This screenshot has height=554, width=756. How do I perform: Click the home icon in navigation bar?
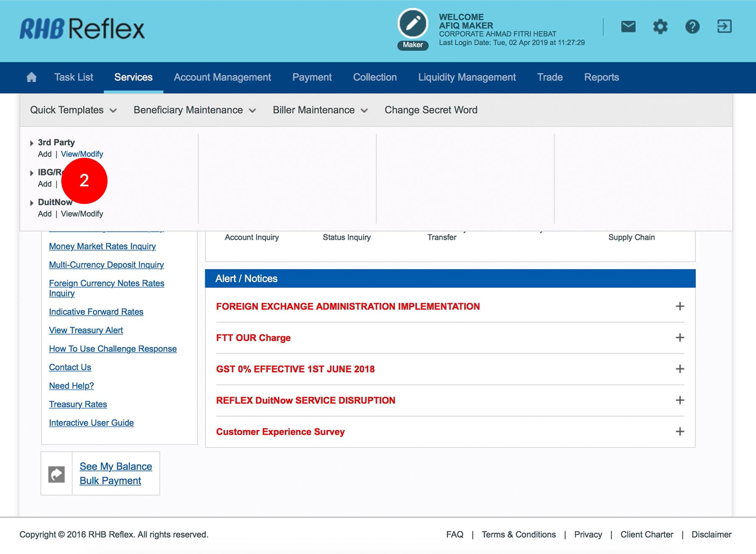pyautogui.click(x=31, y=77)
